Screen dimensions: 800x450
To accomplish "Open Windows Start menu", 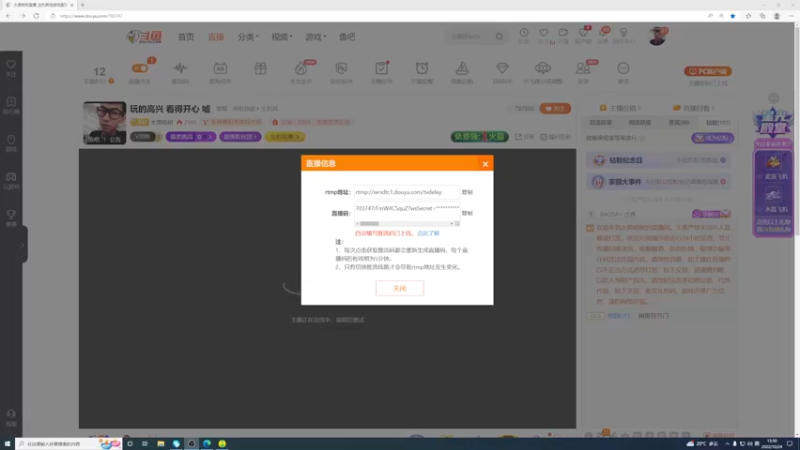I will 7,444.
